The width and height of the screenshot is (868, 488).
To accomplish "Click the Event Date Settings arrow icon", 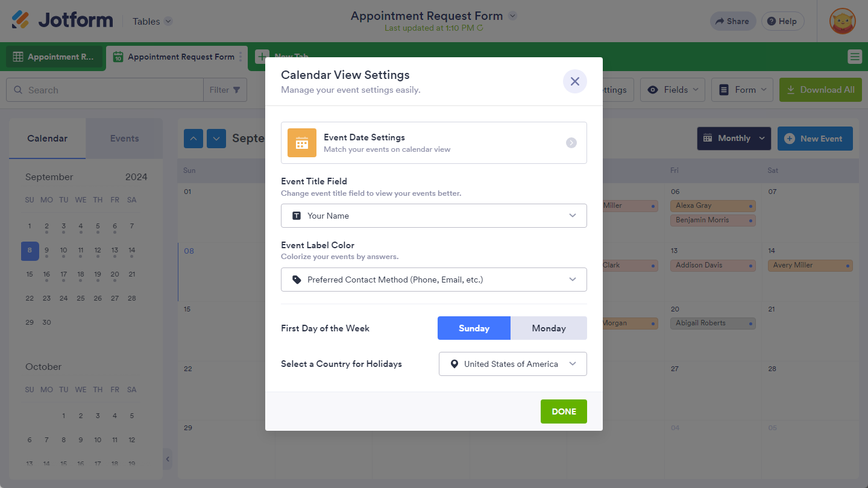I will 571,143.
